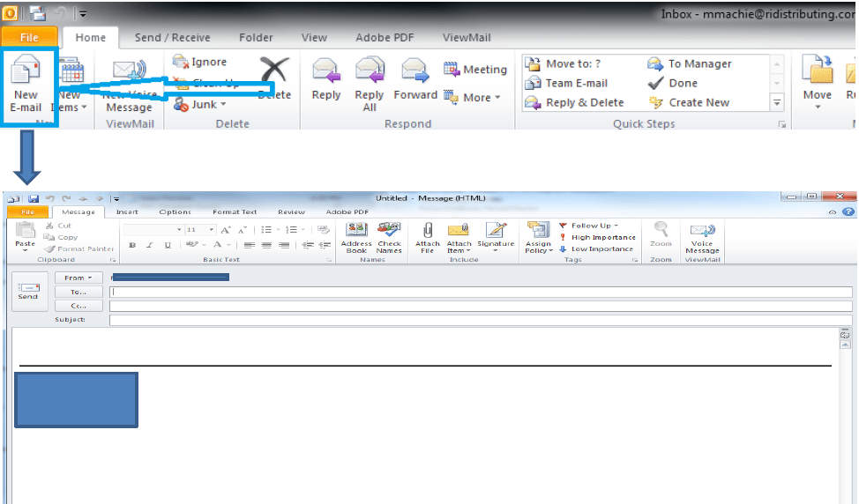This screenshot has width=859, height=504.
Task: Click the font color A swatch
Action: [x=218, y=245]
